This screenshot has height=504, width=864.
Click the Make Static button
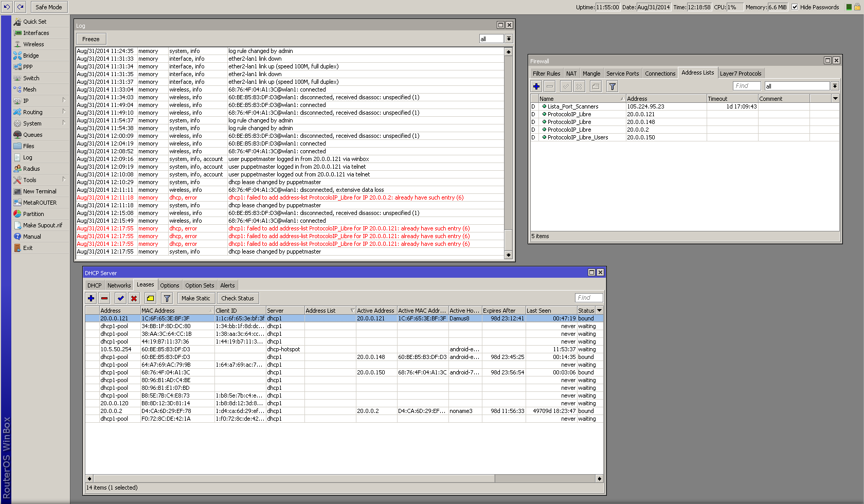click(196, 298)
